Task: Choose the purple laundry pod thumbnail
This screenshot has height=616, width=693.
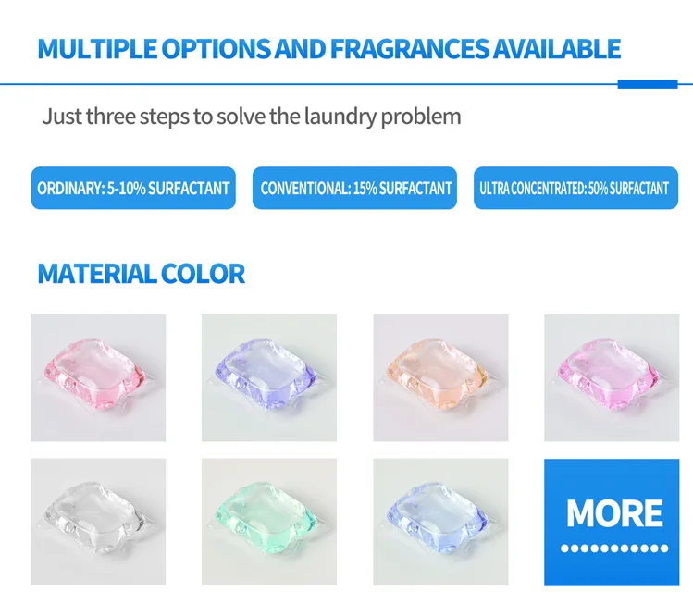Action: pos(269,377)
